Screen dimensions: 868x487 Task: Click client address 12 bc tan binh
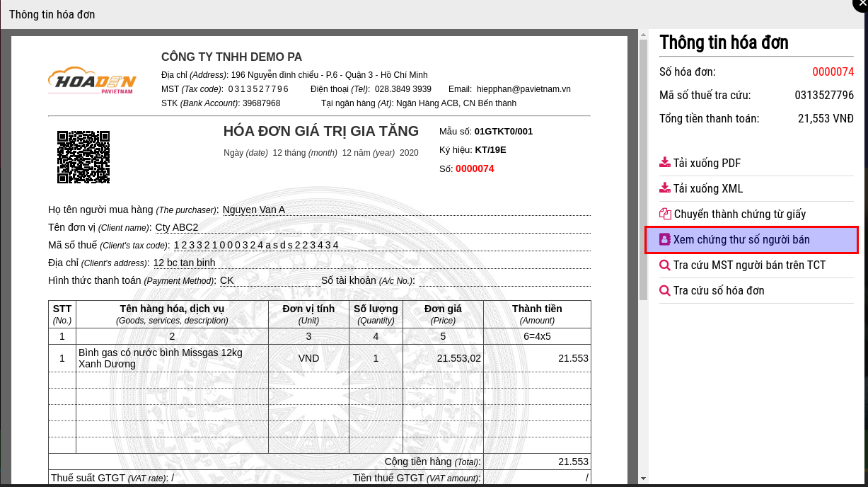tap(184, 263)
